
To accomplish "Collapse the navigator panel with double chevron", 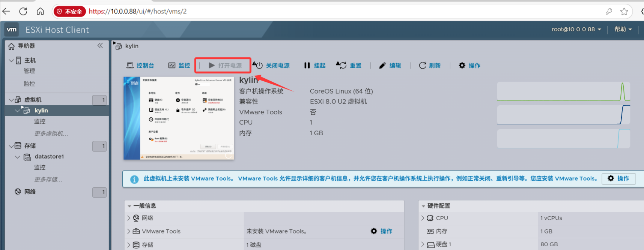I will tap(100, 46).
